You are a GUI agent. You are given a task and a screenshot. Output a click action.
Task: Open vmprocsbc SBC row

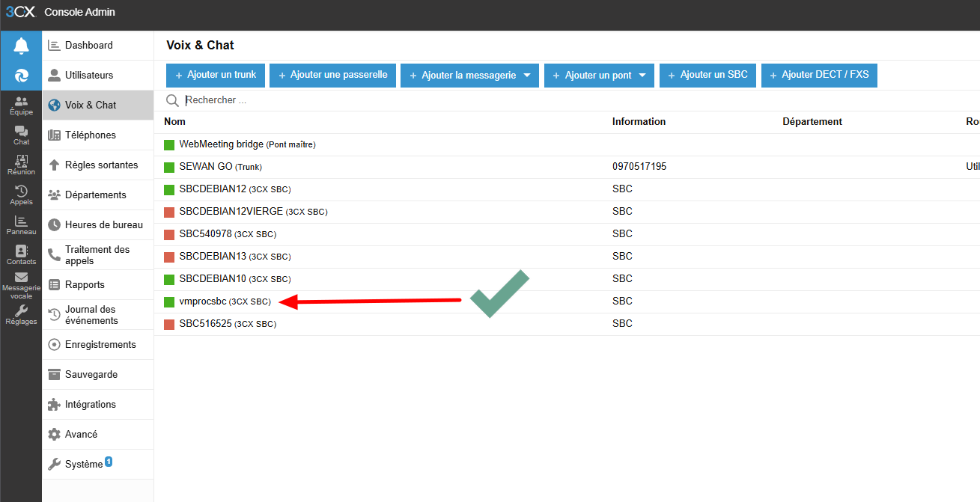(x=567, y=301)
